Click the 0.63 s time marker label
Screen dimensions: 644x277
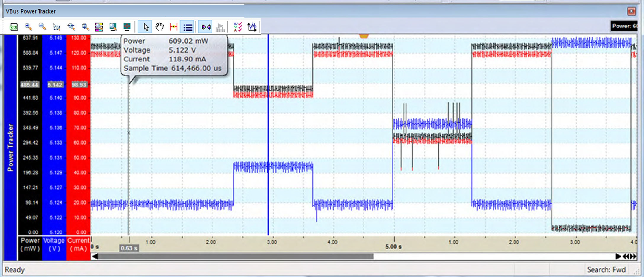coord(129,248)
